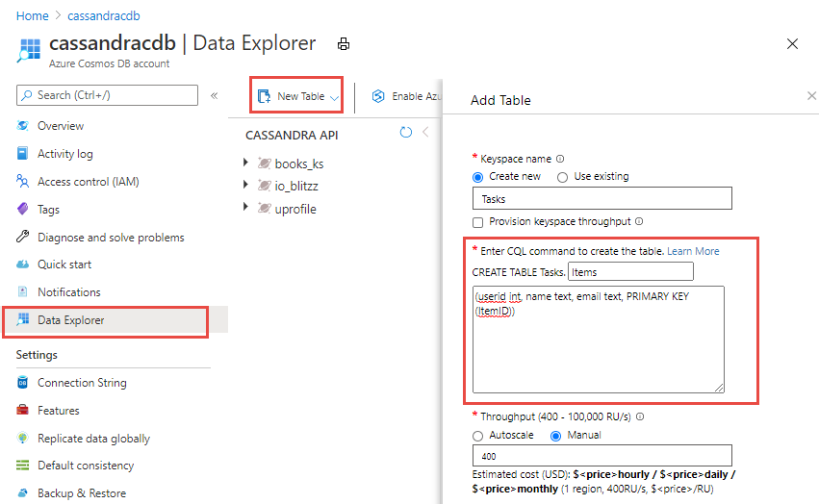Open Access control (IAM) in the sidebar

coord(89,182)
